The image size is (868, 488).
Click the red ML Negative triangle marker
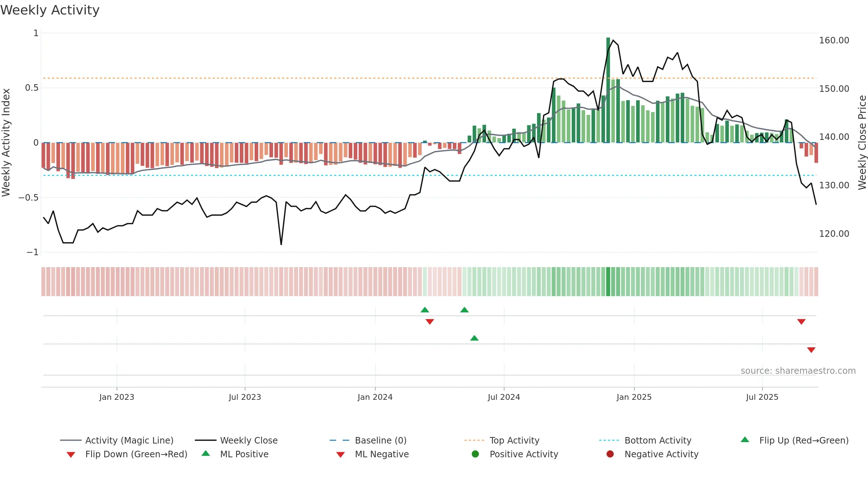click(x=811, y=350)
